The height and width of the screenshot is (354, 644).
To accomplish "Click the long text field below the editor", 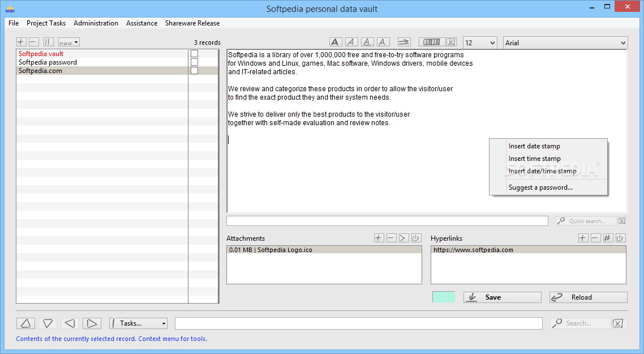I will 387,221.
